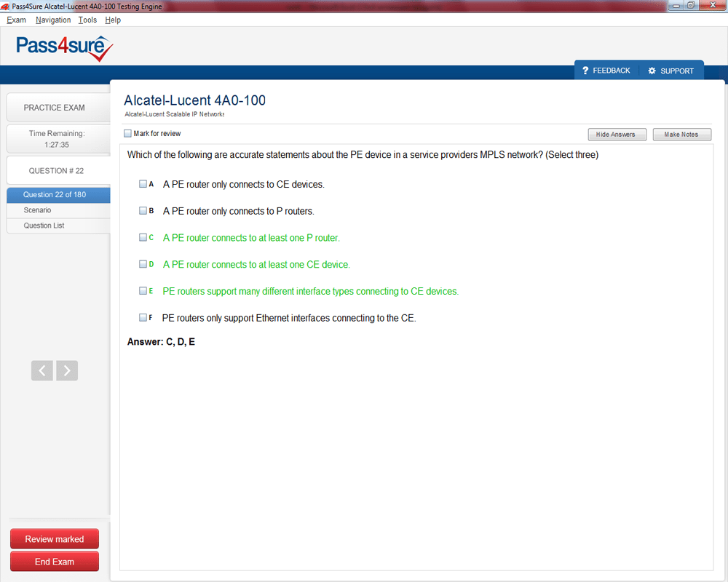Click the Pass4sure logo
The image size is (728, 582).
point(64,48)
